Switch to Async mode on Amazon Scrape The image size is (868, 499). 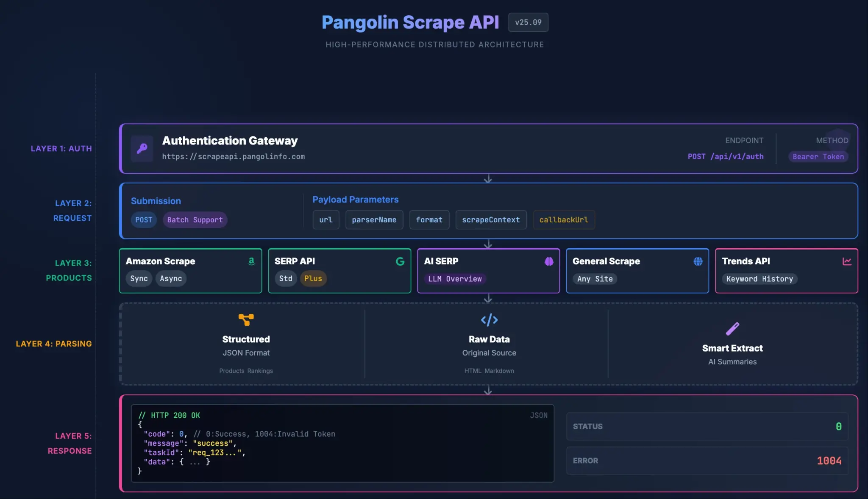point(171,278)
